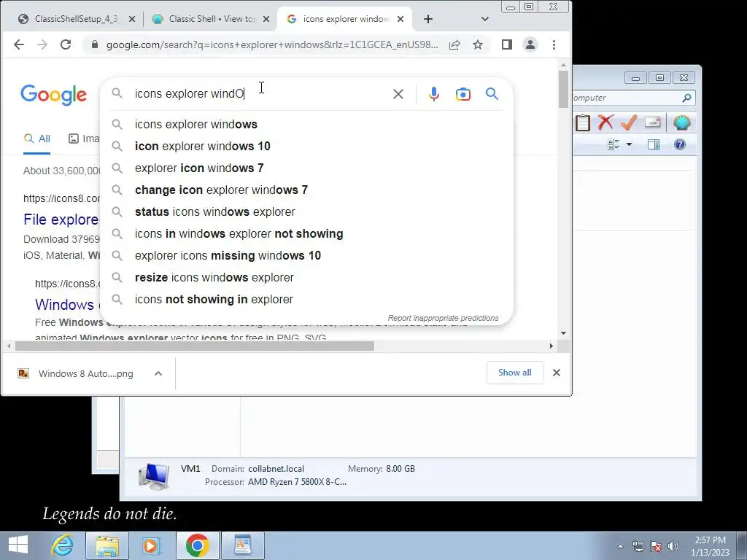Image resolution: width=747 pixels, height=560 pixels.
Task: Click the orange checkmark Properties icon in Explorer
Action: tap(629, 122)
